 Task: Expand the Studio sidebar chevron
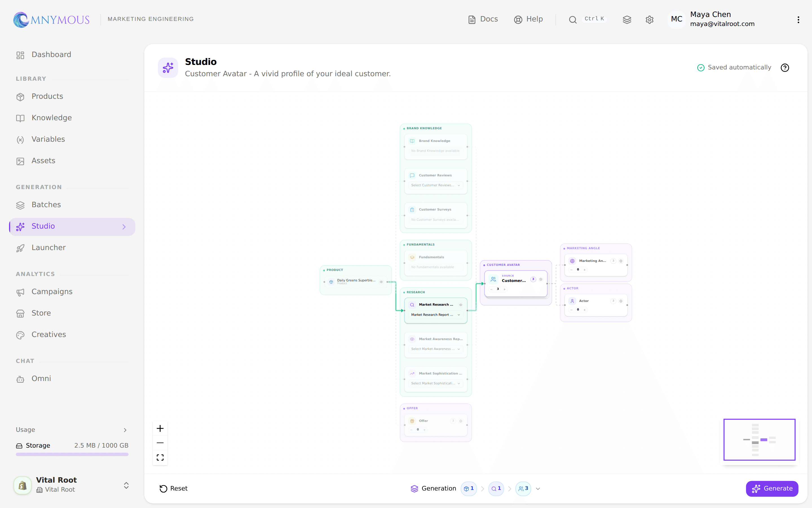124,227
